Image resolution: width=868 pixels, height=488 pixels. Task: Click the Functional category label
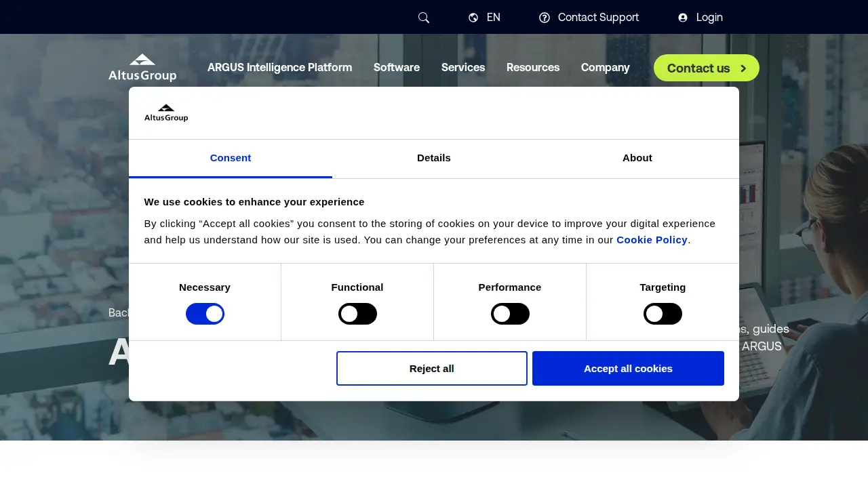357,287
